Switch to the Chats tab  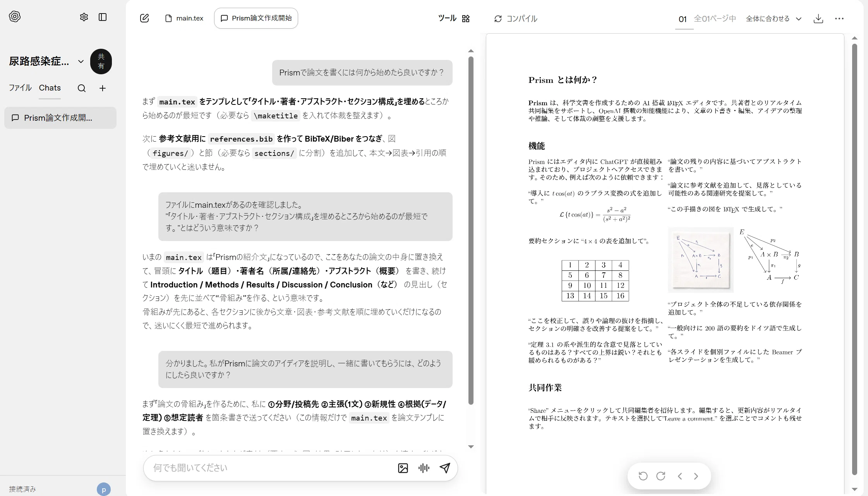click(50, 88)
